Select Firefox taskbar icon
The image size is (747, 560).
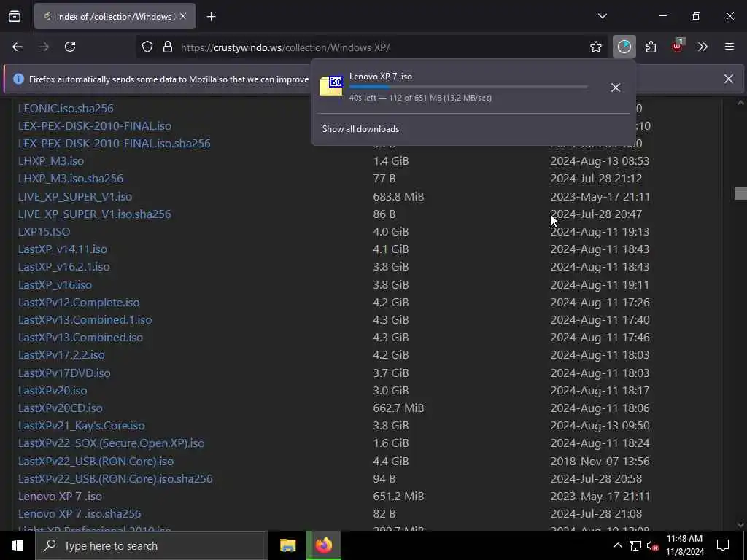[x=323, y=545]
